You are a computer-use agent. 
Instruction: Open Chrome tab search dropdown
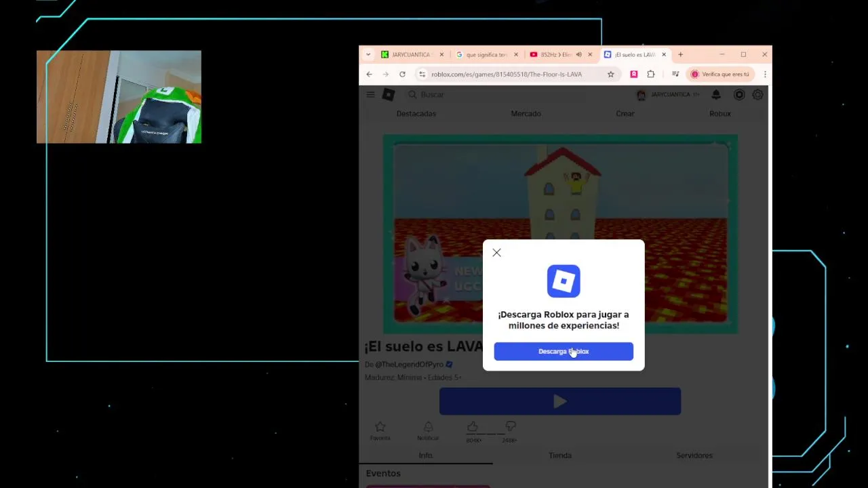368,54
